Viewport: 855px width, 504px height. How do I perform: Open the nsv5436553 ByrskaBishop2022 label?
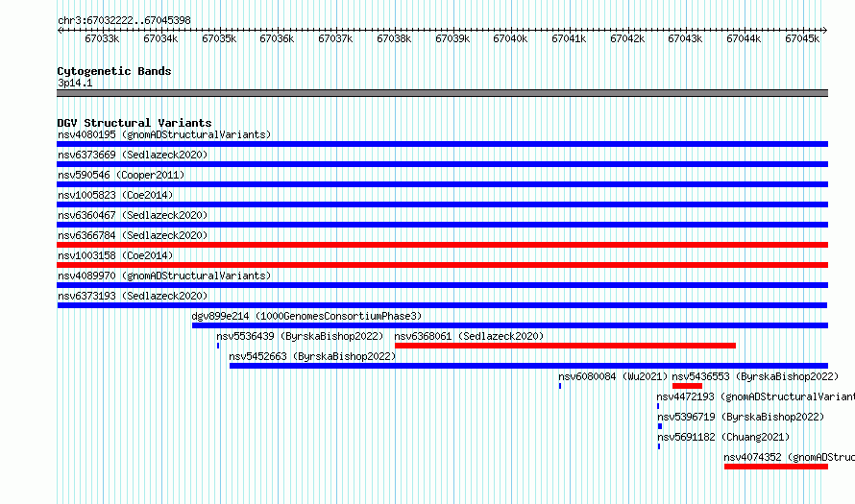755,376
